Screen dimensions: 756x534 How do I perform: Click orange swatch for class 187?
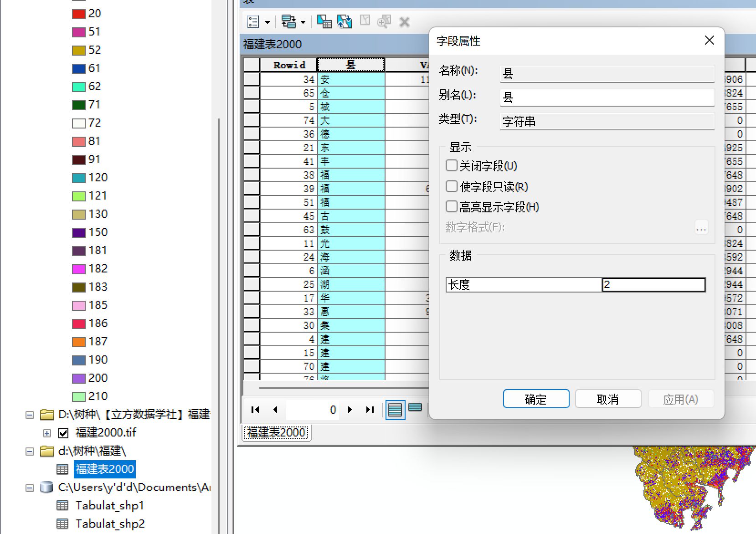pyautogui.click(x=79, y=342)
